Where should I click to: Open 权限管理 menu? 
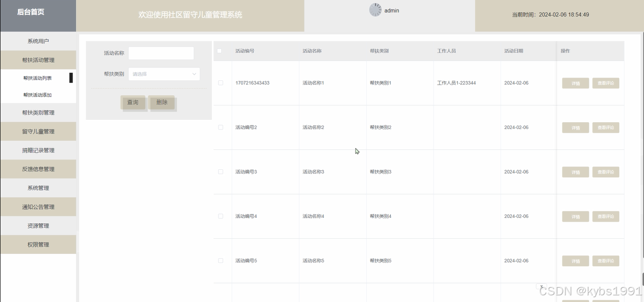(38, 244)
